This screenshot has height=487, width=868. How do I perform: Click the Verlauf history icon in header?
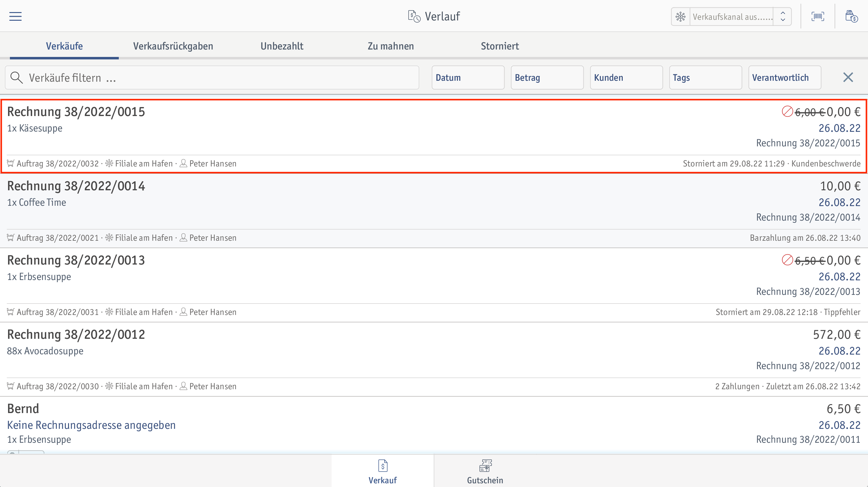414,16
